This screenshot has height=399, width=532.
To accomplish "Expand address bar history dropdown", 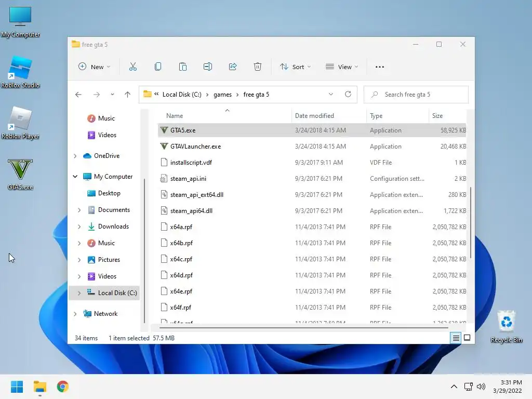I will point(331,95).
